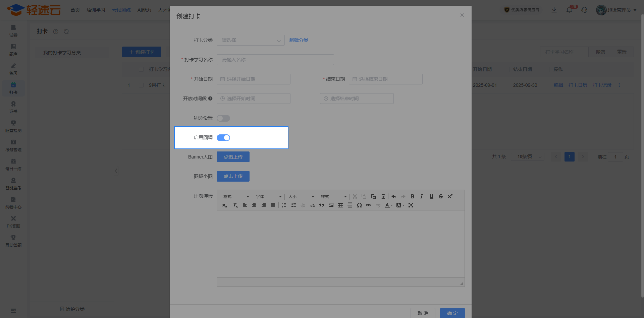Screen dimensions: 644x318
Task: Click the 确定 button to confirm
Action: pos(452,313)
